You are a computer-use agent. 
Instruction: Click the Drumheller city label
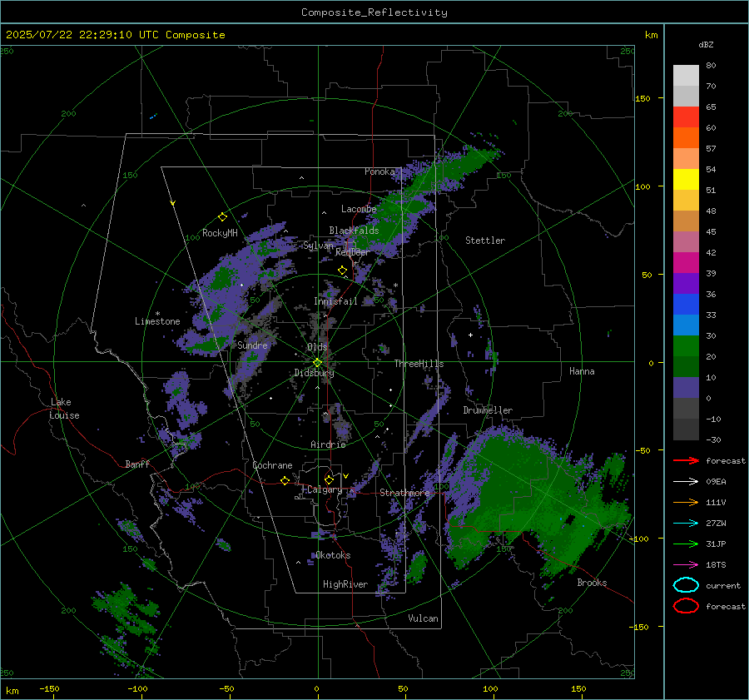[488, 410]
